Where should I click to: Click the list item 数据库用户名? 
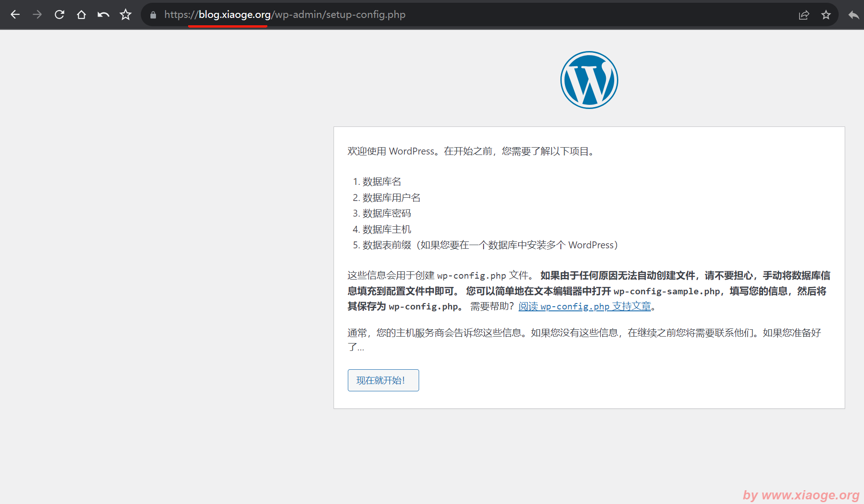coord(391,198)
